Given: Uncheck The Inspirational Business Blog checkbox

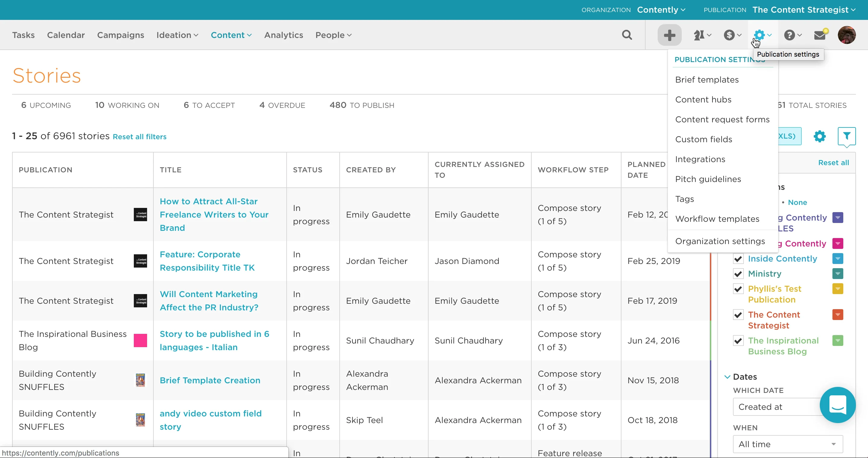Looking at the screenshot, I should tap(738, 341).
